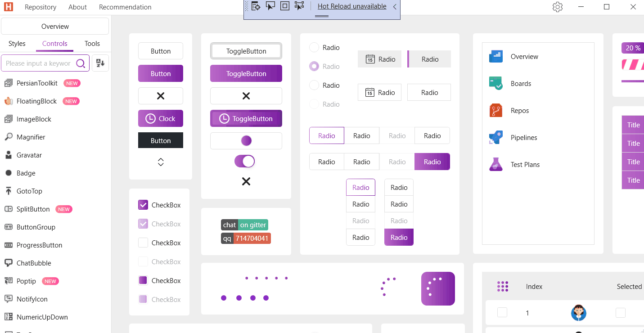Open the Repository menu
This screenshot has height=333, width=644.
pos(41,7)
